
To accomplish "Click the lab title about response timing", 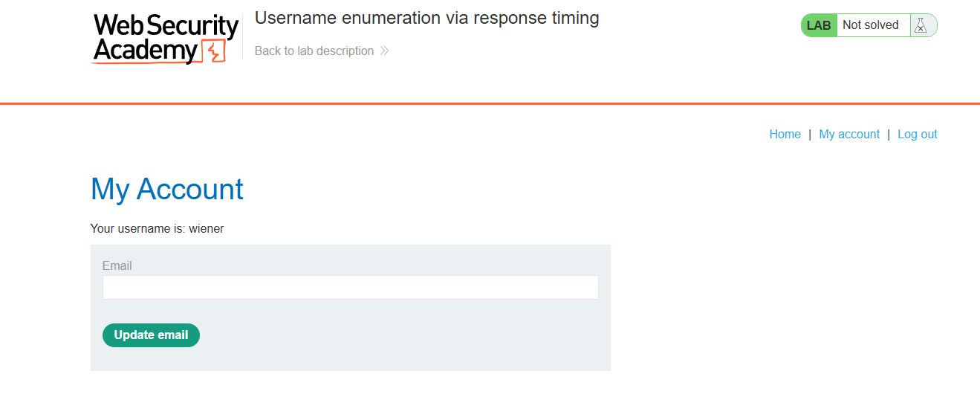I will [426, 19].
